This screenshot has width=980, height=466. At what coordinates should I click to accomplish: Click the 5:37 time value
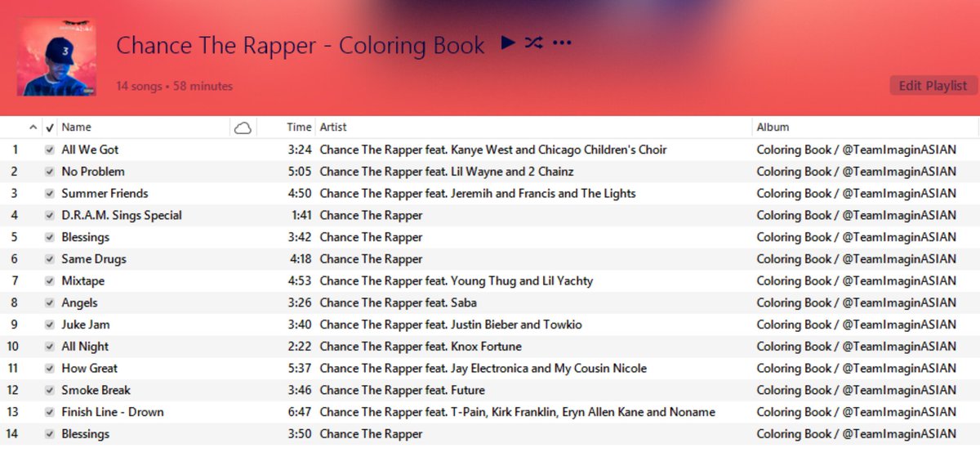tap(300, 369)
